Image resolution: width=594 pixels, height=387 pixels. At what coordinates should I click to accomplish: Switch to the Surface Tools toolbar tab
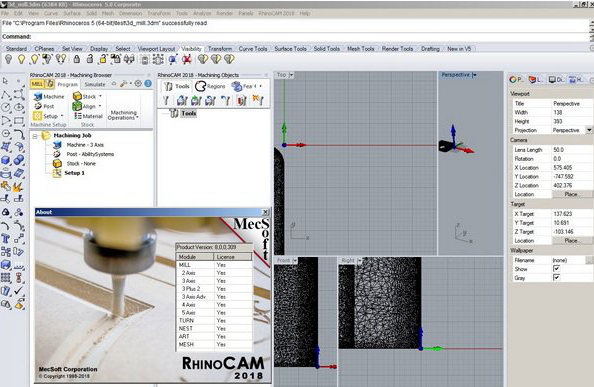pos(290,49)
